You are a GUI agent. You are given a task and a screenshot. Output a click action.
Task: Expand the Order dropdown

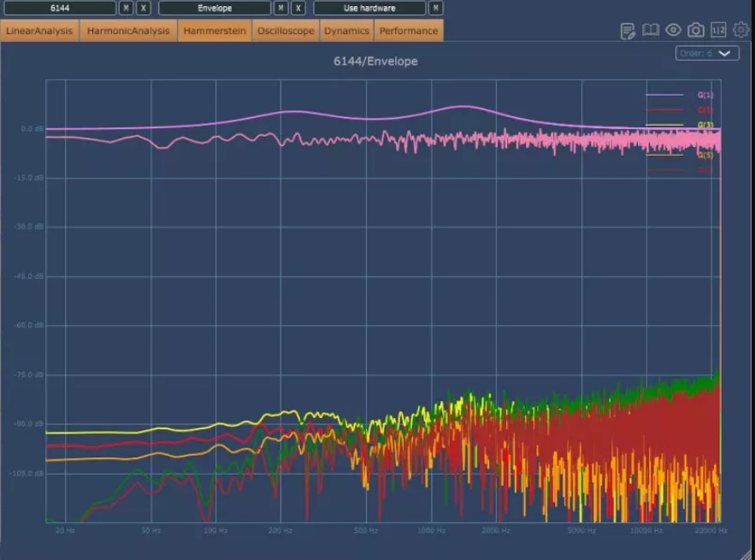707,53
